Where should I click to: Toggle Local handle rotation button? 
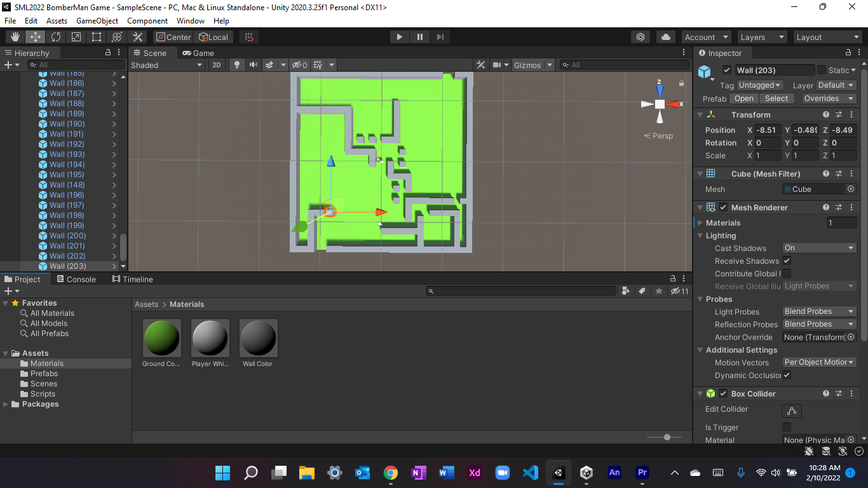[x=214, y=37]
